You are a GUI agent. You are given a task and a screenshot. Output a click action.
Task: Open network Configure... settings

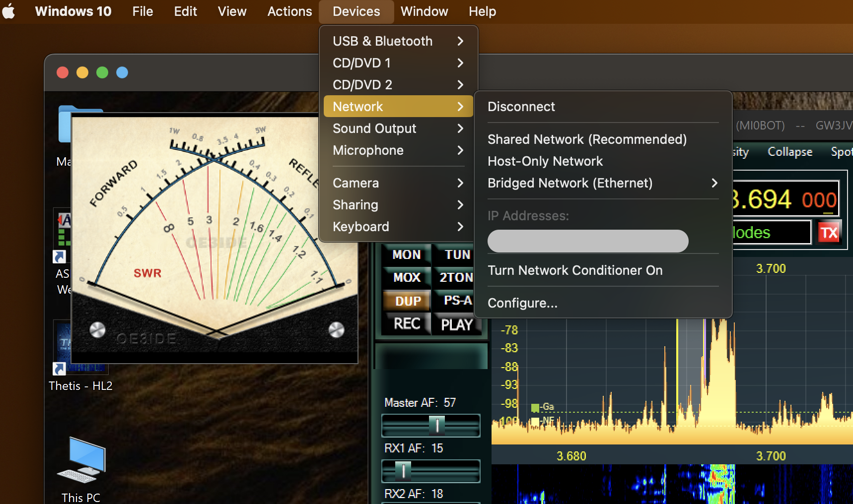[603, 303]
